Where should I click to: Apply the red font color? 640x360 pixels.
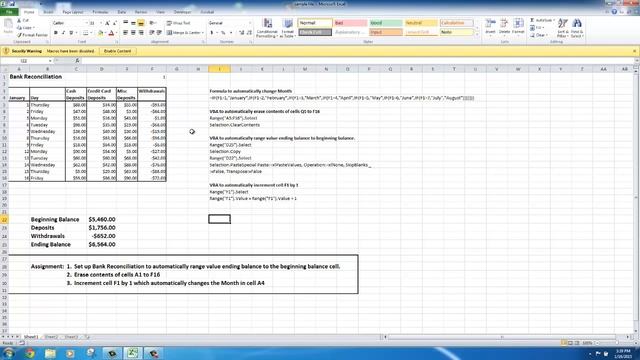click(x=111, y=33)
